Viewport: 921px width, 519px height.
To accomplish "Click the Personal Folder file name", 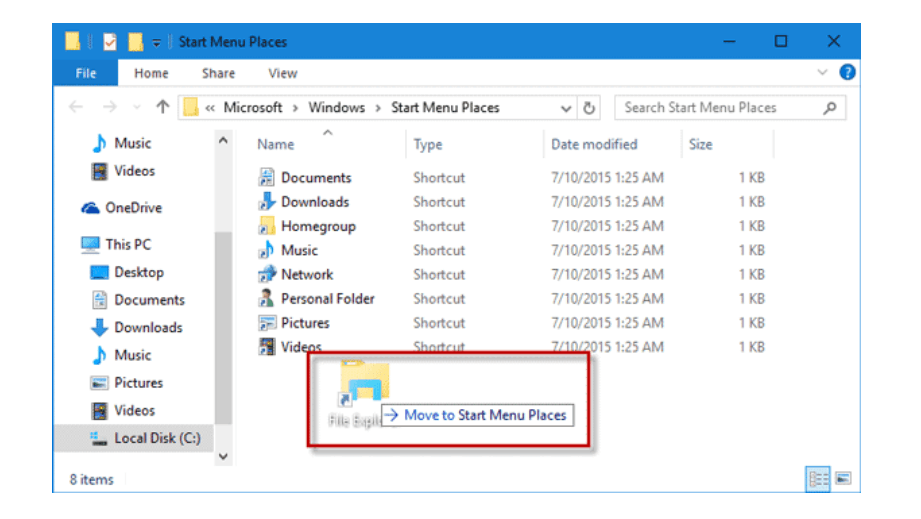I will (328, 299).
